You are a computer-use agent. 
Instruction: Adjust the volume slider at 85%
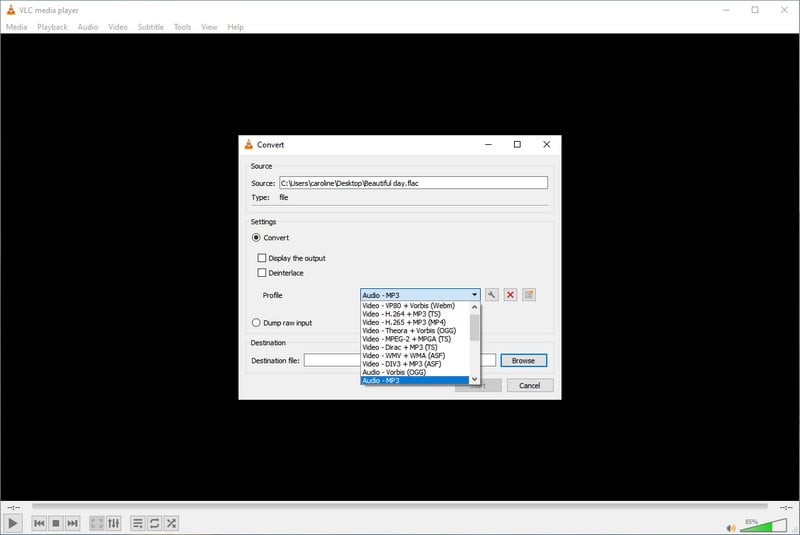coord(764,525)
